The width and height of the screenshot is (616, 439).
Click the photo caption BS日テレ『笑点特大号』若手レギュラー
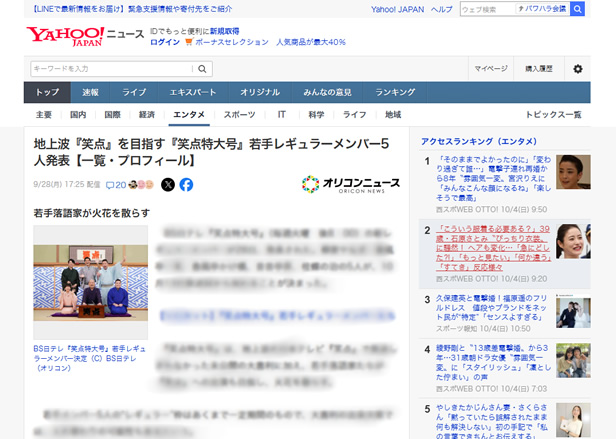(90, 358)
